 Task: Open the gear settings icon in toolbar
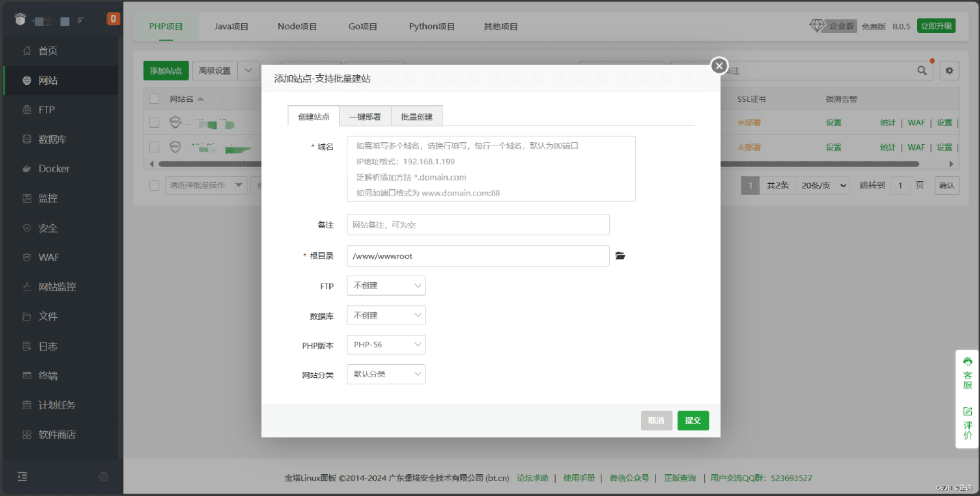[x=949, y=70]
